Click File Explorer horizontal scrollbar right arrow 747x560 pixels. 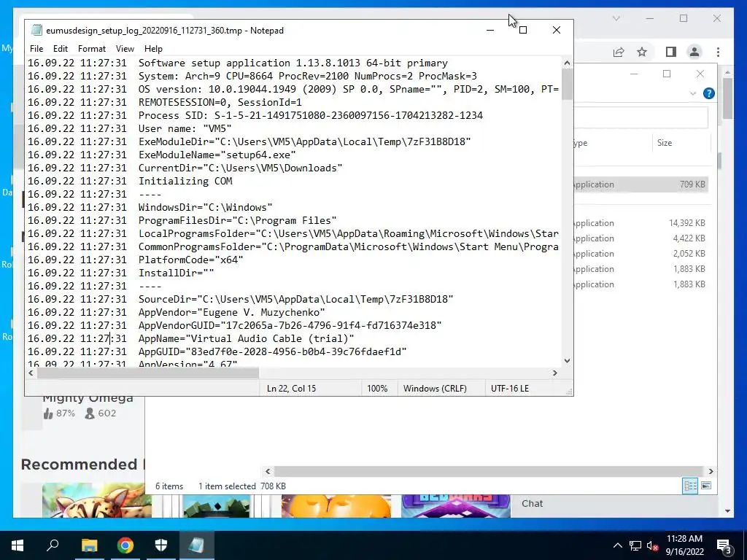[711, 472]
